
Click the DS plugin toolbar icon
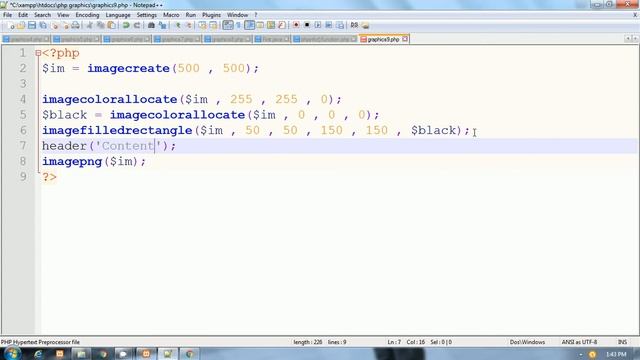(354, 25)
